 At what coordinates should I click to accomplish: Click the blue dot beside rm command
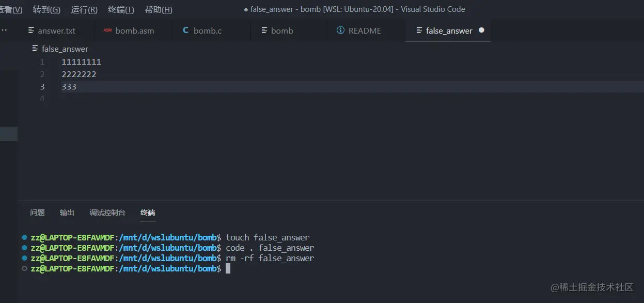click(24, 258)
